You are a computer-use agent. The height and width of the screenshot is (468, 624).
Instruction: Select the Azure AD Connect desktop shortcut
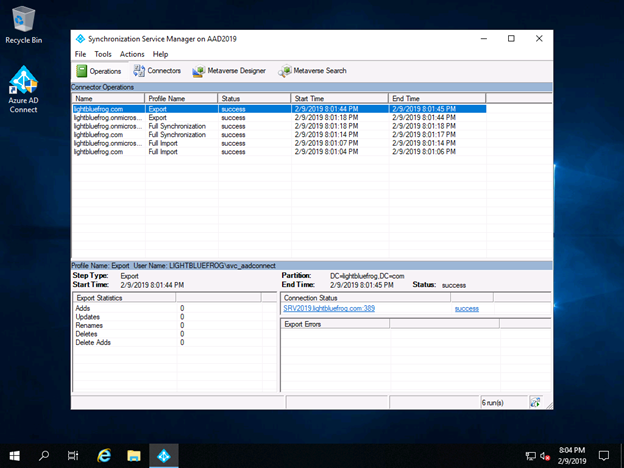pos(23,89)
